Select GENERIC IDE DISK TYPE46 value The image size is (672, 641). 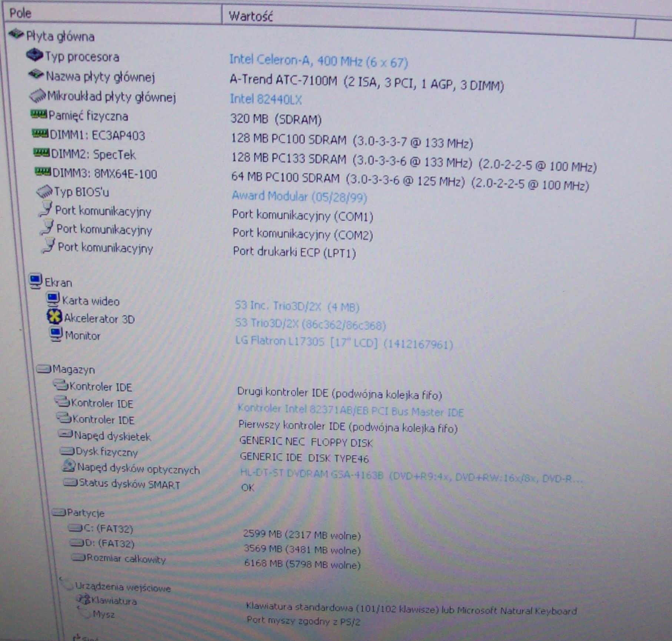[x=305, y=458]
